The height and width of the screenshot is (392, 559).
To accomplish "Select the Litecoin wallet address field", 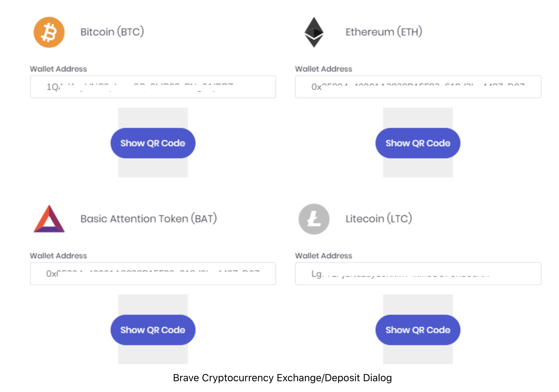I will [x=418, y=274].
